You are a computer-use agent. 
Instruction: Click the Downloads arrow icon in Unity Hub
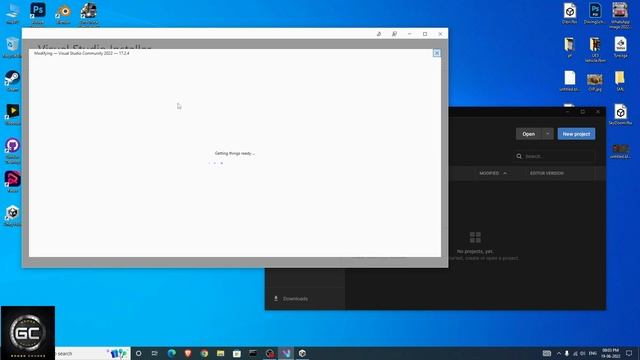click(x=276, y=299)
